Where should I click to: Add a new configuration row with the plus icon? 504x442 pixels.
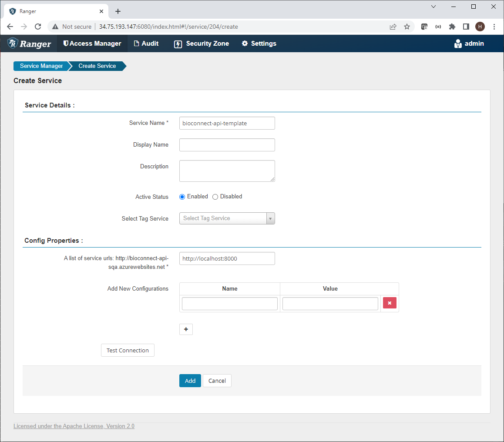click(186, 329)
